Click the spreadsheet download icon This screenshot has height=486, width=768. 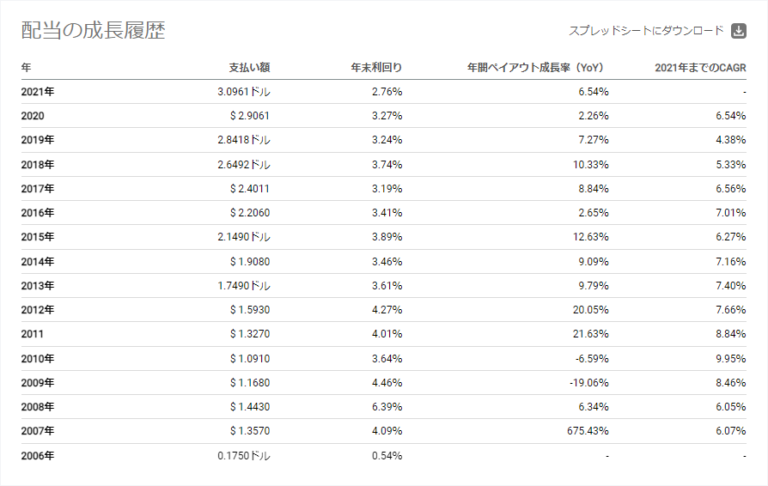pos(739,31)
